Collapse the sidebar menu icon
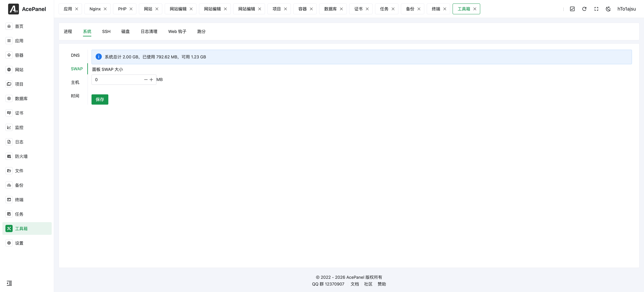Viewport: 644px width, 292px height. (x=9, y=283)
